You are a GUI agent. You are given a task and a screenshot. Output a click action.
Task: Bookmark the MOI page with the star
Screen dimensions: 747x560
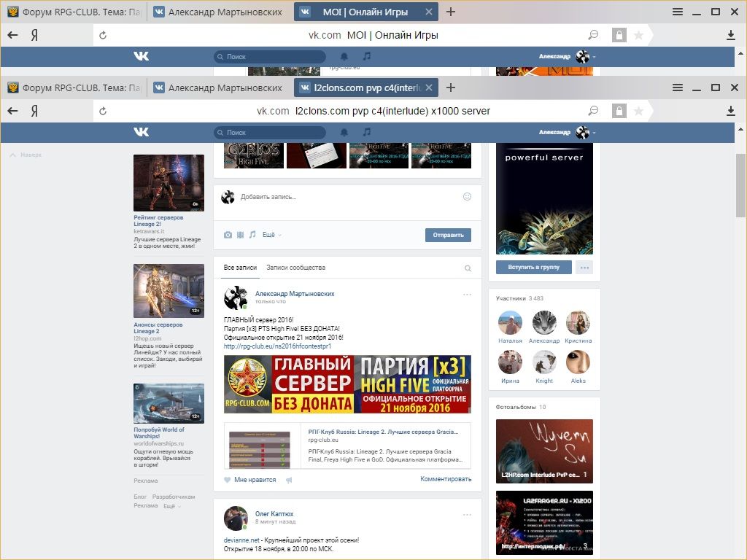(x=638, y=35)
